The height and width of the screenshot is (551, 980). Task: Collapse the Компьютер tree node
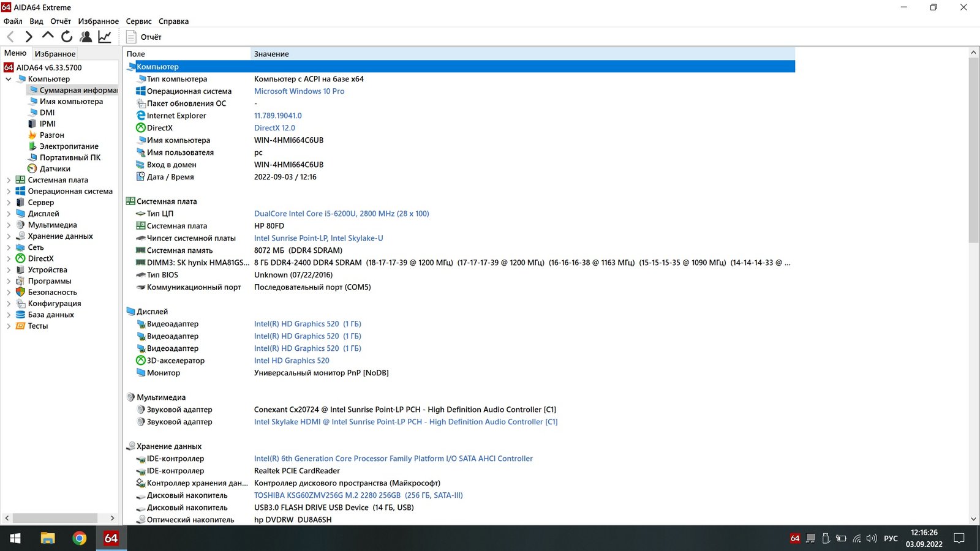click(8, 79)
